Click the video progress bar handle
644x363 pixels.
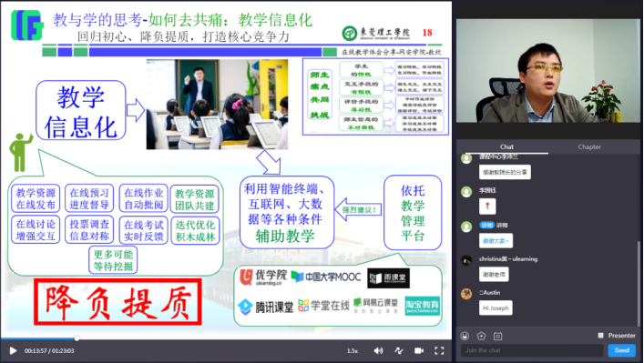tap(77, 338)
